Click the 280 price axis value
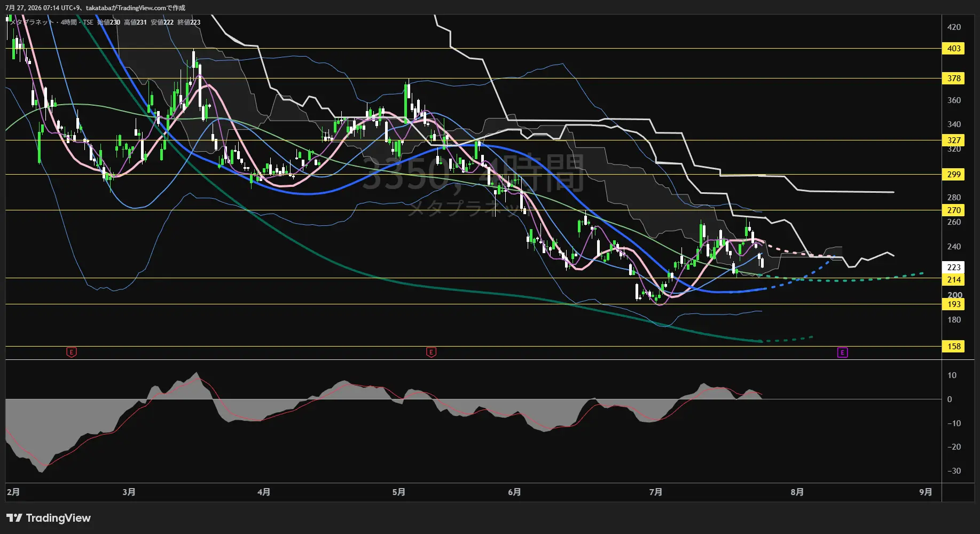Viewport: 980px width, 534px height. coord(954,198)
